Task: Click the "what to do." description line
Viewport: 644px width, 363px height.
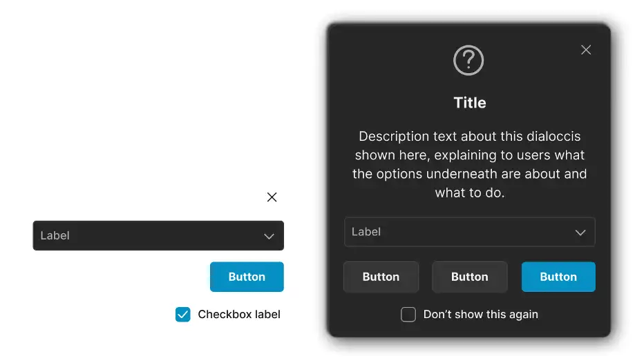Action: pyautogui.click(x=470, y=193)
